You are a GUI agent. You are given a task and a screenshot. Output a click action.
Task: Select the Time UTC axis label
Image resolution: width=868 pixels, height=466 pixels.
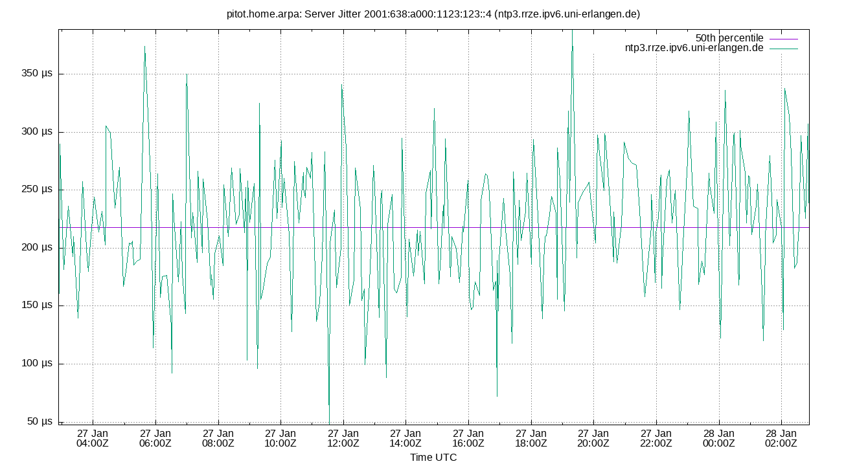pos(433,458)
